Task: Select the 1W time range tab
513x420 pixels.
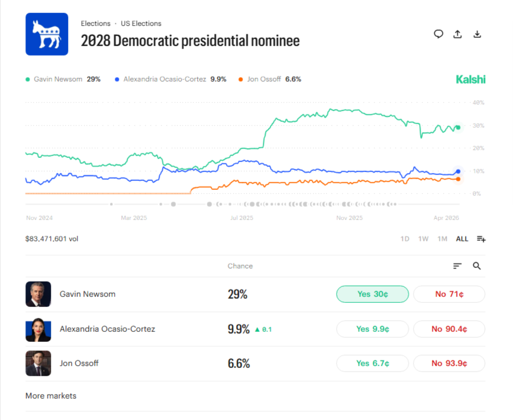Action: (423, 239)
